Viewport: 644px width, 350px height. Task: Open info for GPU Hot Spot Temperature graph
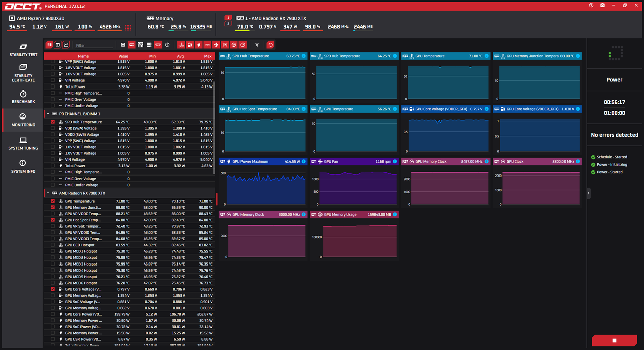(x=303, y=109)
